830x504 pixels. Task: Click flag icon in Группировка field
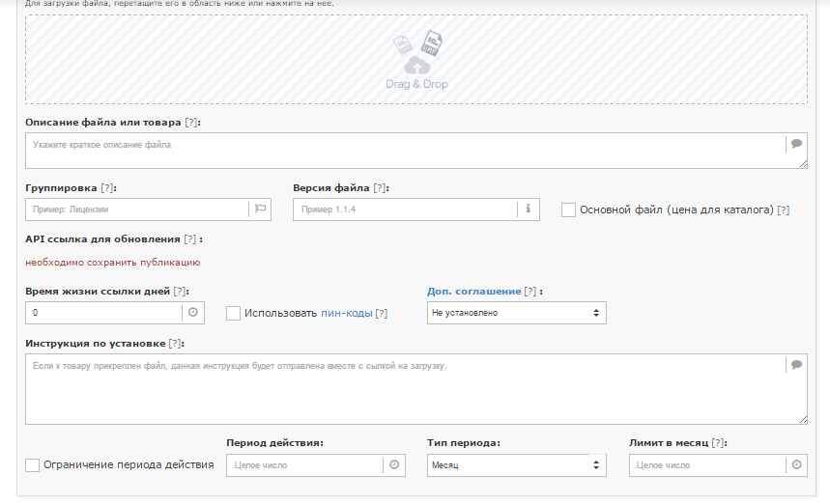click(261, 209)
